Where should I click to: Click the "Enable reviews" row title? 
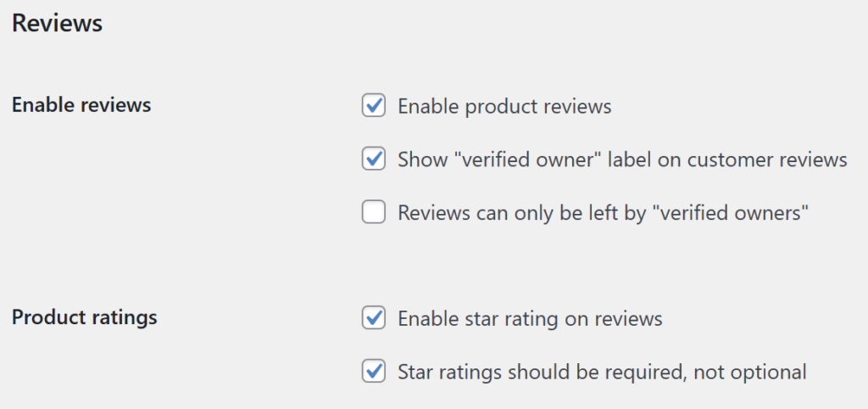point(81,105)
